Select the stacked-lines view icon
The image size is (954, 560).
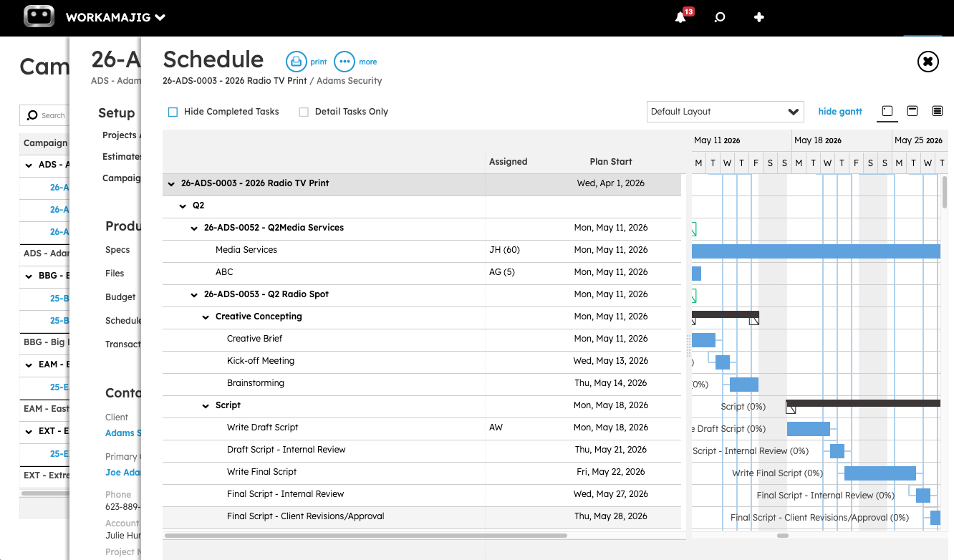tap(937, 111)
